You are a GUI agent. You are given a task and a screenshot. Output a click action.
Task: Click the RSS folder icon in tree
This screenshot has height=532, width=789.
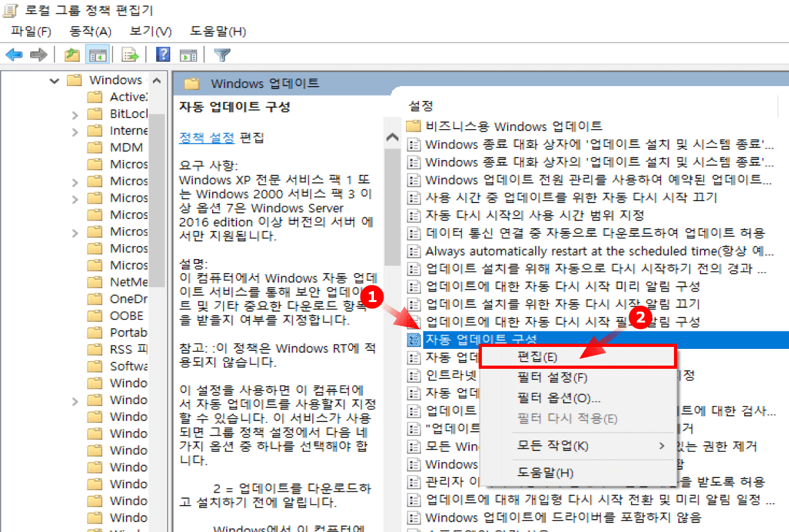coord(95,349)
